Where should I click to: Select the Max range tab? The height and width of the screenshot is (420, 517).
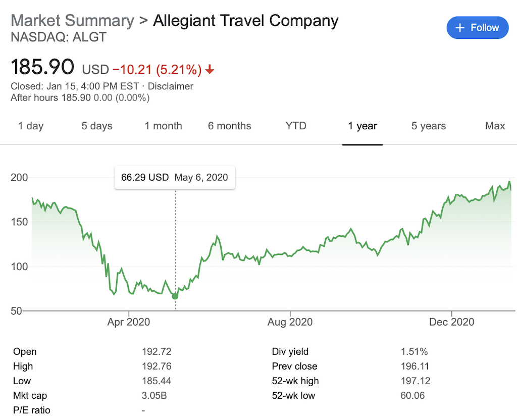(x=495, y=126)
